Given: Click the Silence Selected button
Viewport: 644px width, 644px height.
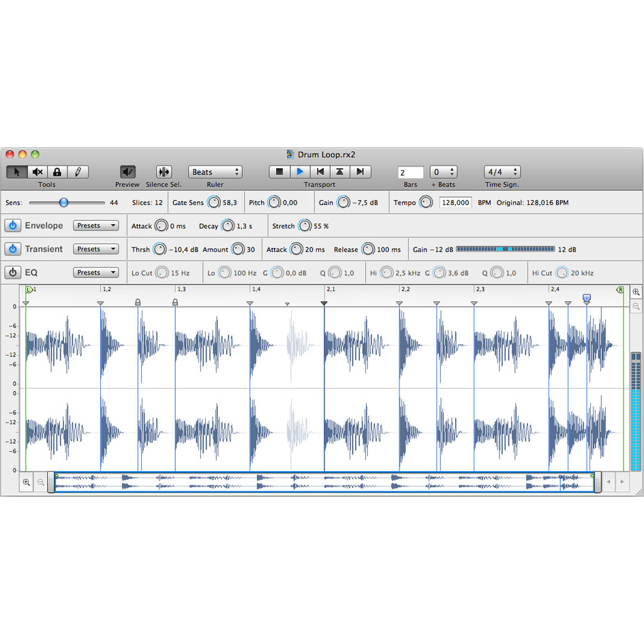Looking at the screenshot, I should [x=164, y=172].
